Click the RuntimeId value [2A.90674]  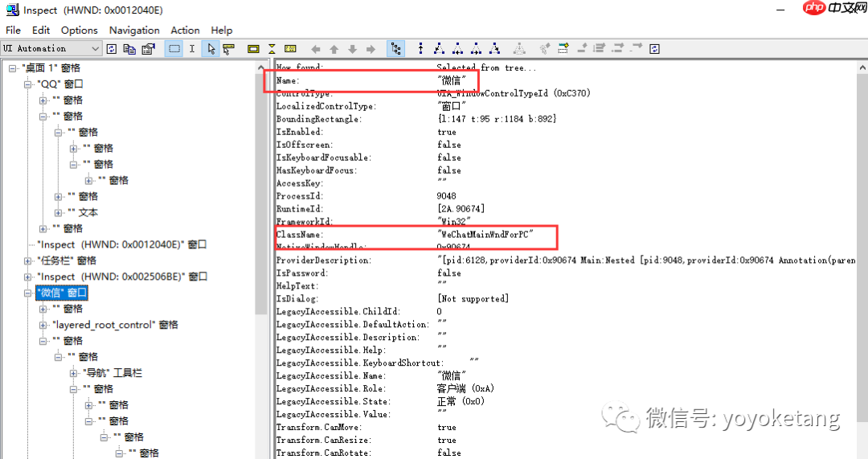coord(461,209)
